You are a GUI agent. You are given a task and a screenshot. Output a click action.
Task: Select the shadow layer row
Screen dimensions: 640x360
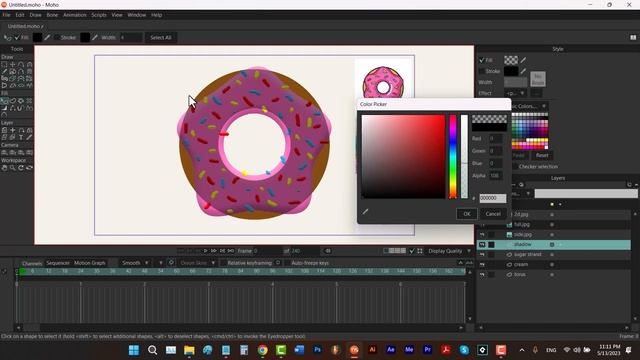(x=553, y=244)
